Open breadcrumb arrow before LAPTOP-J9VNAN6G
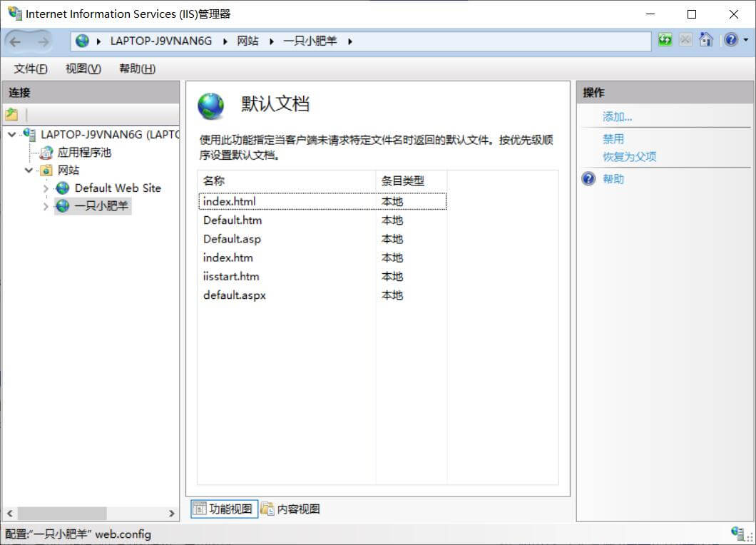The image size is (756, 545). pos(99,41)
